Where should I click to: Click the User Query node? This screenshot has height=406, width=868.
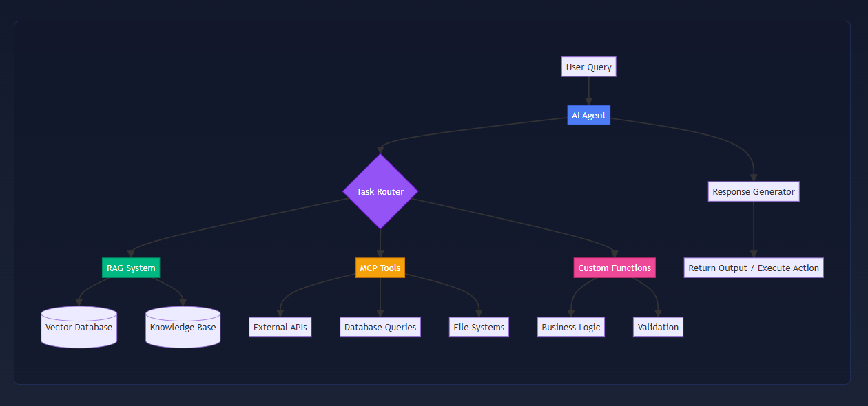coord(588,67)
